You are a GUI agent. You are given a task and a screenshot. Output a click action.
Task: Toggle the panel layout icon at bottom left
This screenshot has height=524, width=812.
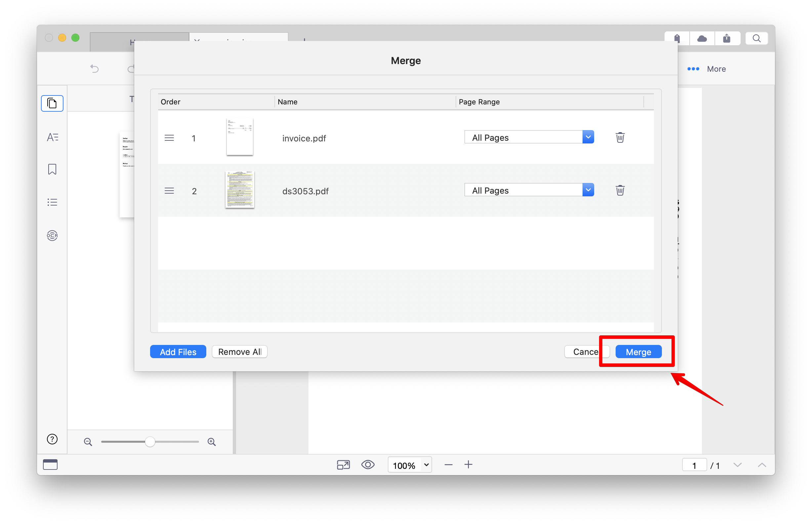[50, 464]
